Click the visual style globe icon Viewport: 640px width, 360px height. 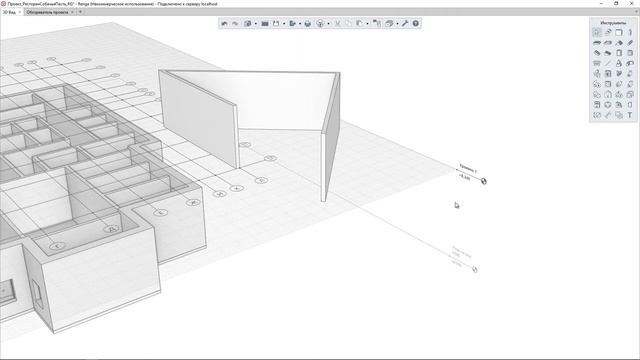(x=320, y=24)
